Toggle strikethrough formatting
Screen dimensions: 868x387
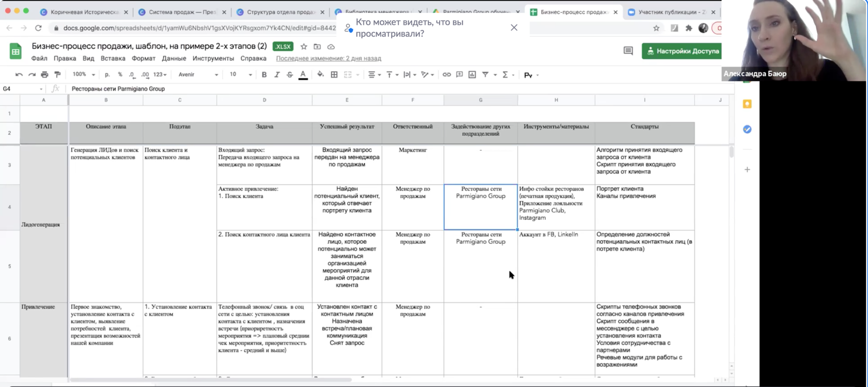290,75
